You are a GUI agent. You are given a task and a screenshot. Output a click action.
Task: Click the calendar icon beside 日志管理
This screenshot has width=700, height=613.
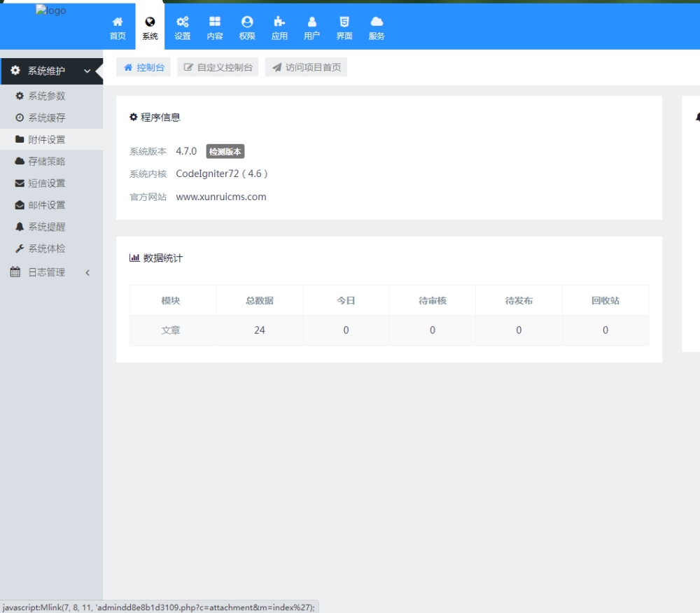pyautogui.click(x=15, y=272)
